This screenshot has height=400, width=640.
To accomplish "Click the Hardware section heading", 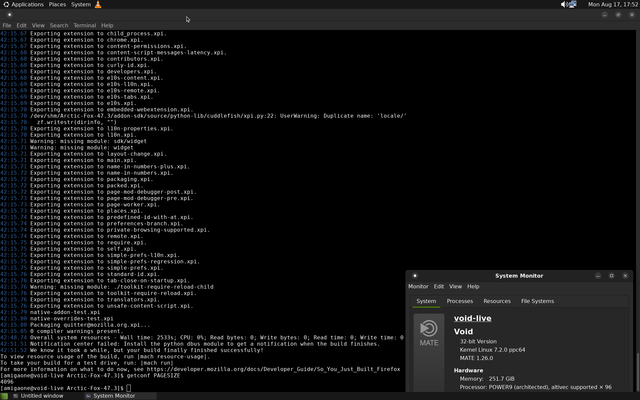I will 468,370.
